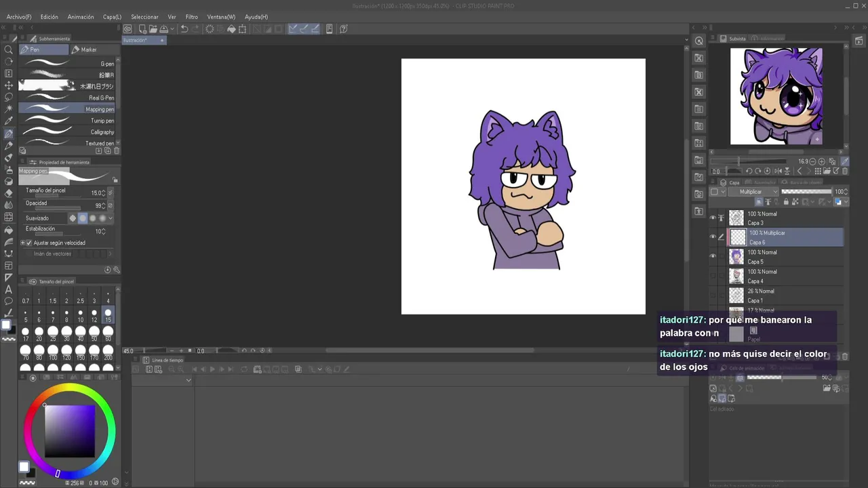
Task: Open brush size dynamics settings button
Action: 111,193
